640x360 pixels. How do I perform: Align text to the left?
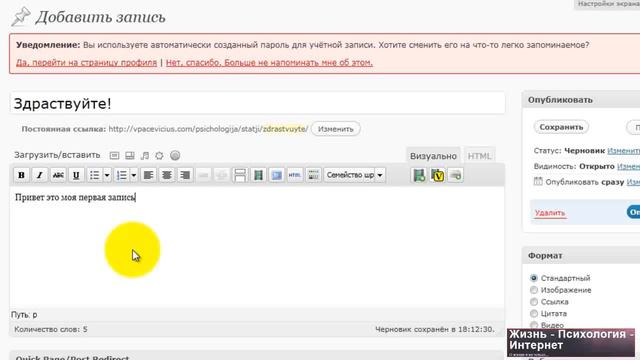[149, 175]
